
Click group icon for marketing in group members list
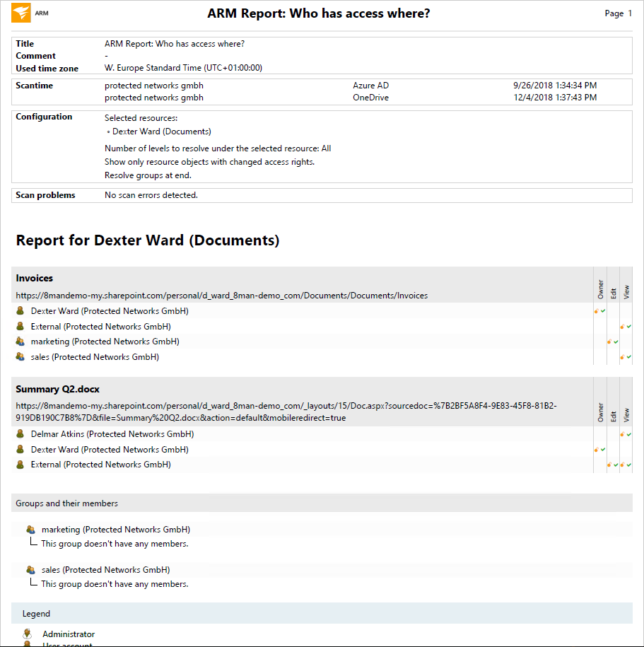30,530
